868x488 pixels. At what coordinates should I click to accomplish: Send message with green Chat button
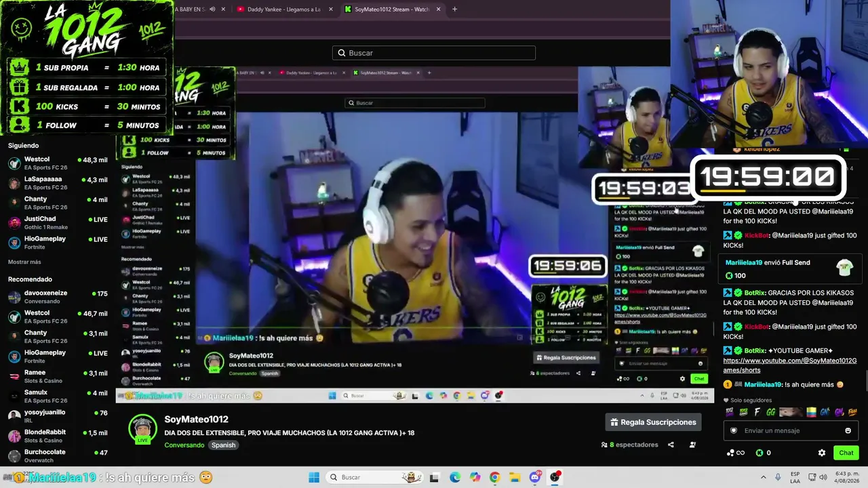click(x=846, y=453)
